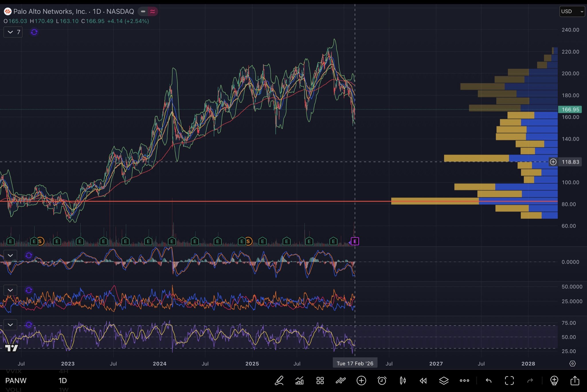The image size is (587, 392).
Task: Enter fullscreen mode with corner-brackets icon
Action: (509, 381)
